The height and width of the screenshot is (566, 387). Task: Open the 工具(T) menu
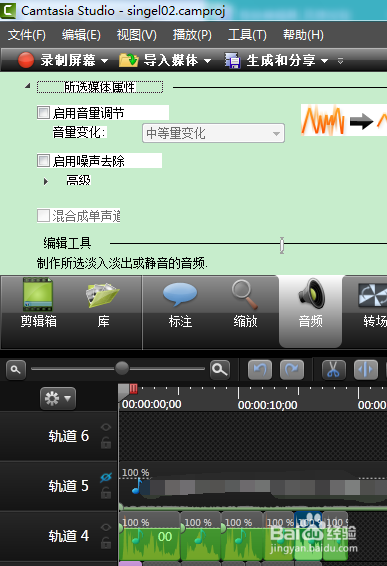[x=247, y=35]
